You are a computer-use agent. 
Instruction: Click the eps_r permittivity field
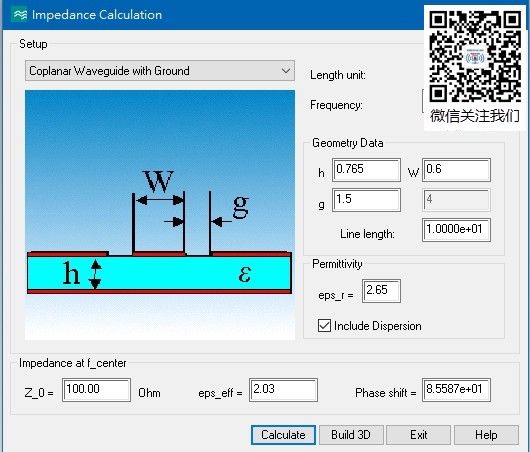381,290
